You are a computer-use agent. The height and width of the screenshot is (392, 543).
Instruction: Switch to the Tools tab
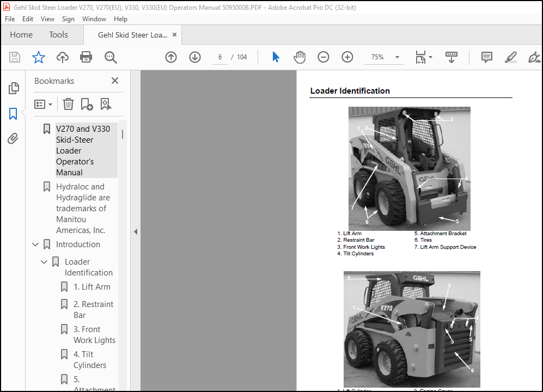58,35
